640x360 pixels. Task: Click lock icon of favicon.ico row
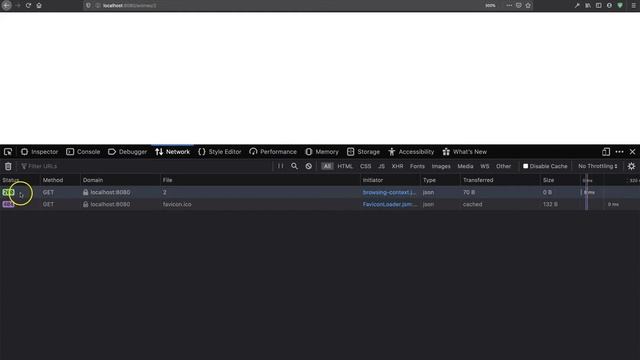coord(85,204)
